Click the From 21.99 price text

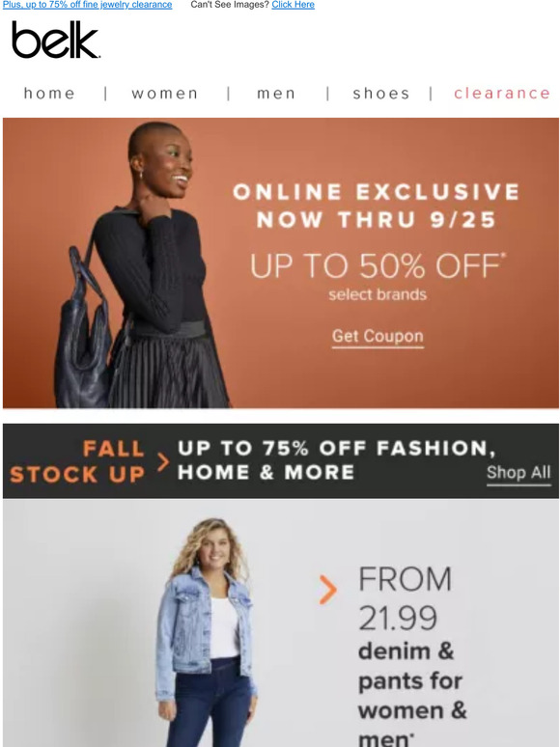(405, 598)
